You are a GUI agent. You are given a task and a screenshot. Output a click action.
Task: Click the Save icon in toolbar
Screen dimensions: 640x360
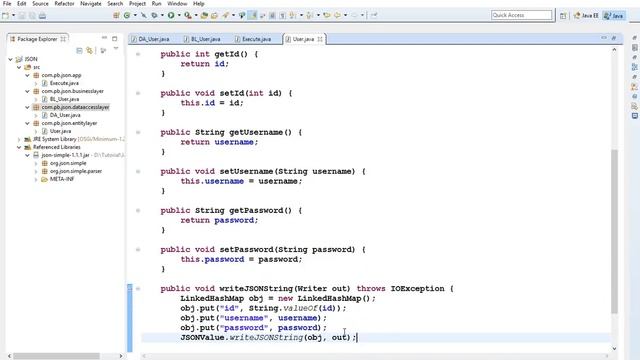pyautogui.click(x=22, y=16)
